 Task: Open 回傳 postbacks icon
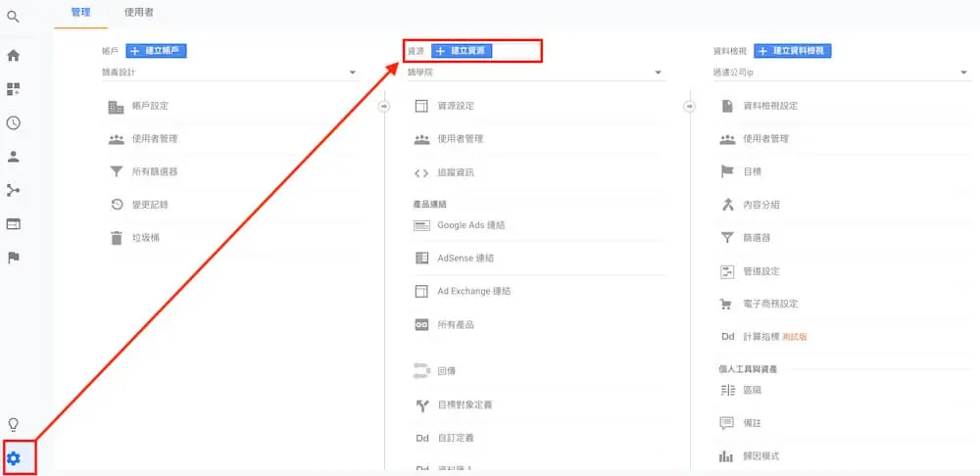coord(421,371)
